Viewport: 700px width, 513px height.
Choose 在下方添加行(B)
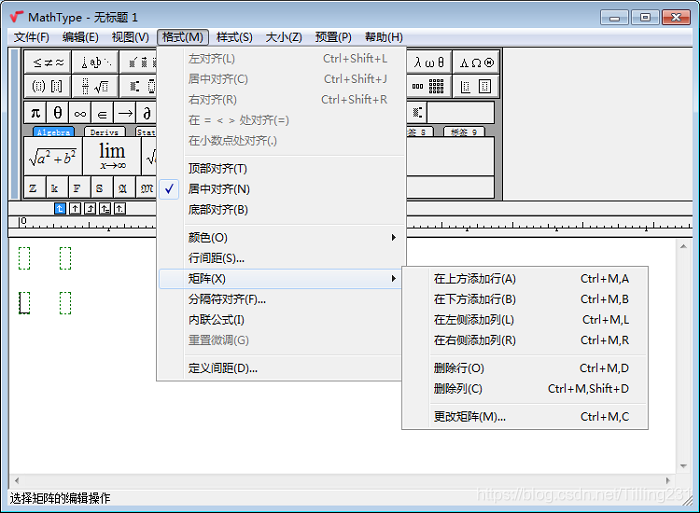click(525, 299)
